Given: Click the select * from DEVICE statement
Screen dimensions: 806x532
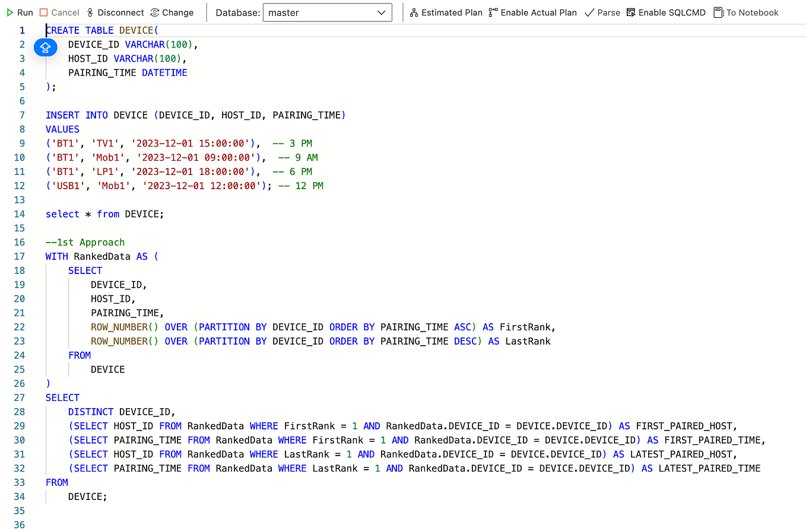Looking at the screenshot, I should [x=104, y=214].
